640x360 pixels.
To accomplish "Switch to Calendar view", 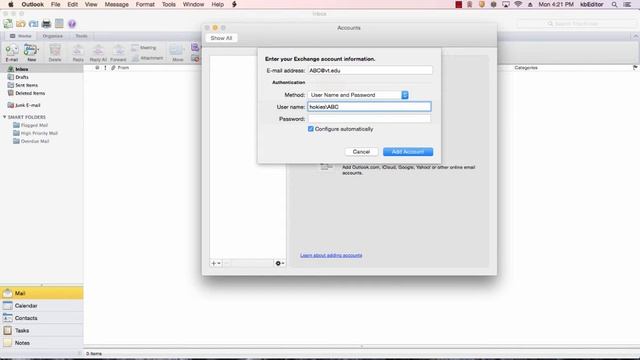I will click(42, 305).
